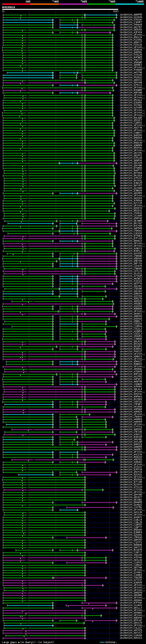Screen dimensions: 146x644
Task: Select the UniRef100_A8PSW9 label
Action: pos(131,93)
